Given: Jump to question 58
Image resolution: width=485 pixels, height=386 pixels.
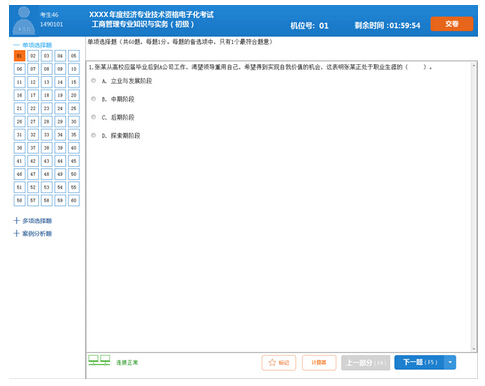Looking at the screenshot, I should click(47, 200).
